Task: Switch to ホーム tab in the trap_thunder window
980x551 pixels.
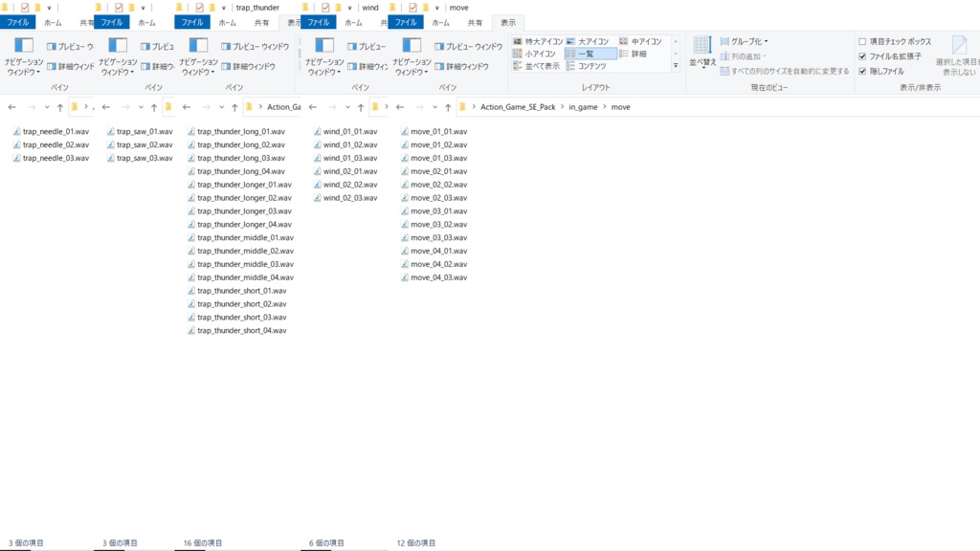Action: click(228, 23)
